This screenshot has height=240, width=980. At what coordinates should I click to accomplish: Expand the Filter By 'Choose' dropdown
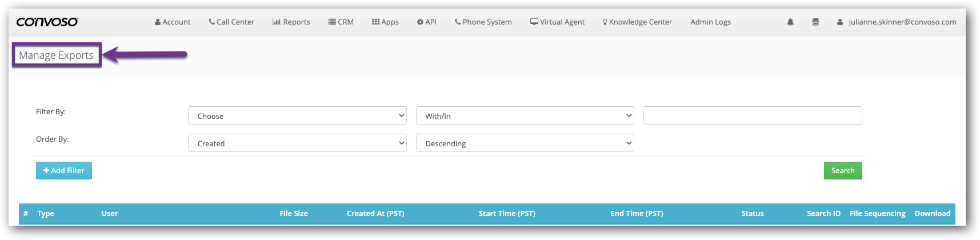(297, 115)
